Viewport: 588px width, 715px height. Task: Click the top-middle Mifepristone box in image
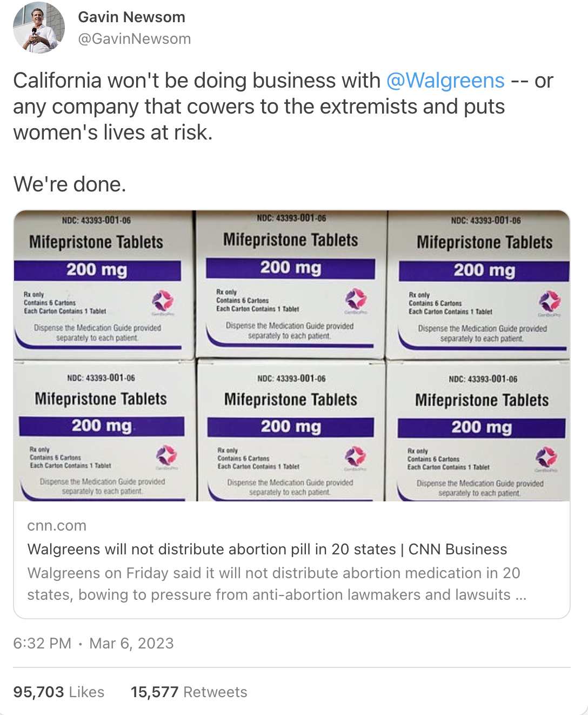[291, 283]
